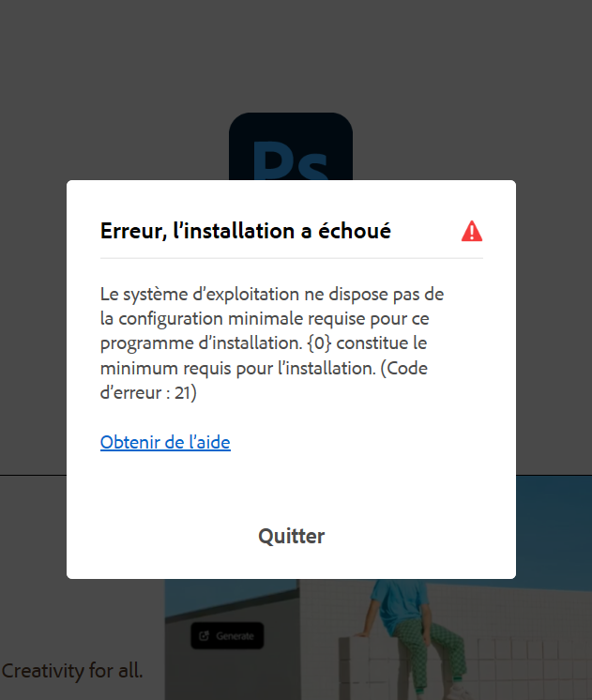The image size is (592, 700).
Task: Click the Photoshop Ps logo icon
Action: coord(291,146)
